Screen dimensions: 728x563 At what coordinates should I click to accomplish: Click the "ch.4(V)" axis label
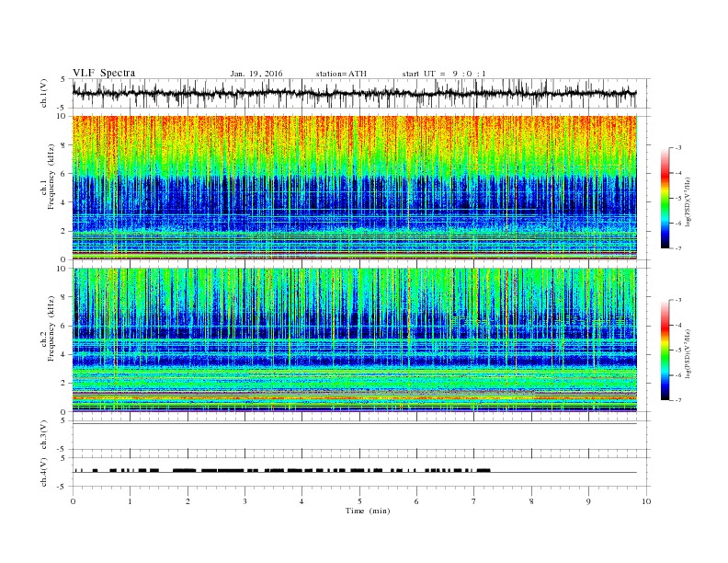point(44,472)
